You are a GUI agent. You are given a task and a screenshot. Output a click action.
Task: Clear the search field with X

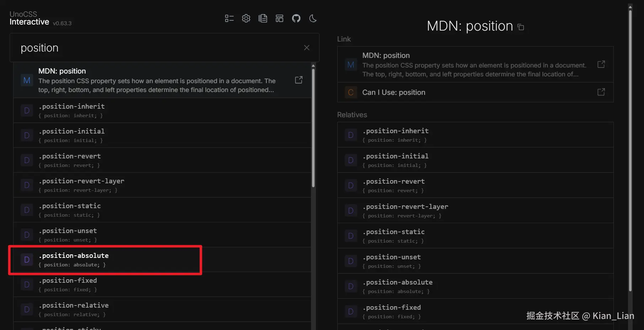click(307, 48)
